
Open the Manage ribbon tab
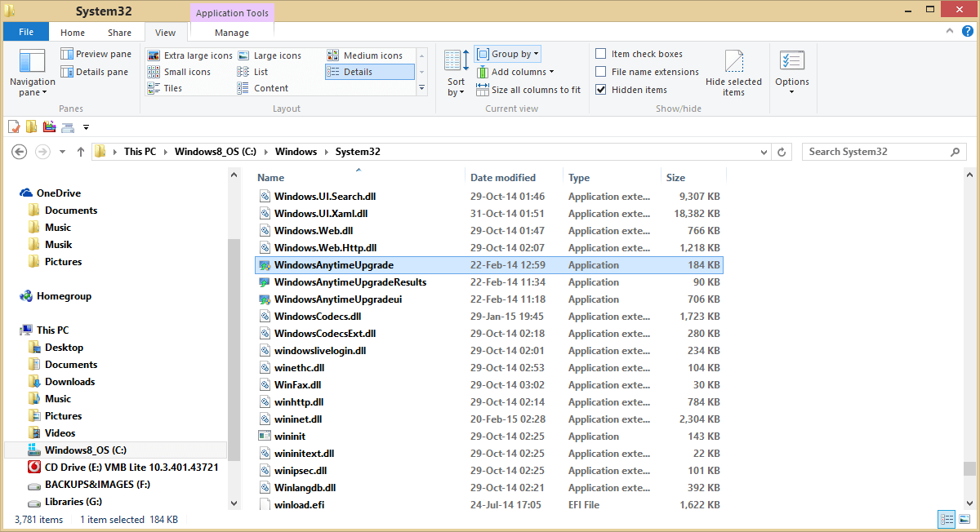click(232, 33)
